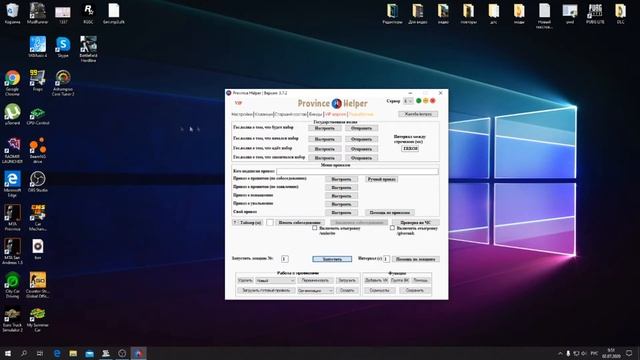Switch to the Настройки tab
This screenshot has width=640, height=360.
pyautogui.click(x=242, y=114)
